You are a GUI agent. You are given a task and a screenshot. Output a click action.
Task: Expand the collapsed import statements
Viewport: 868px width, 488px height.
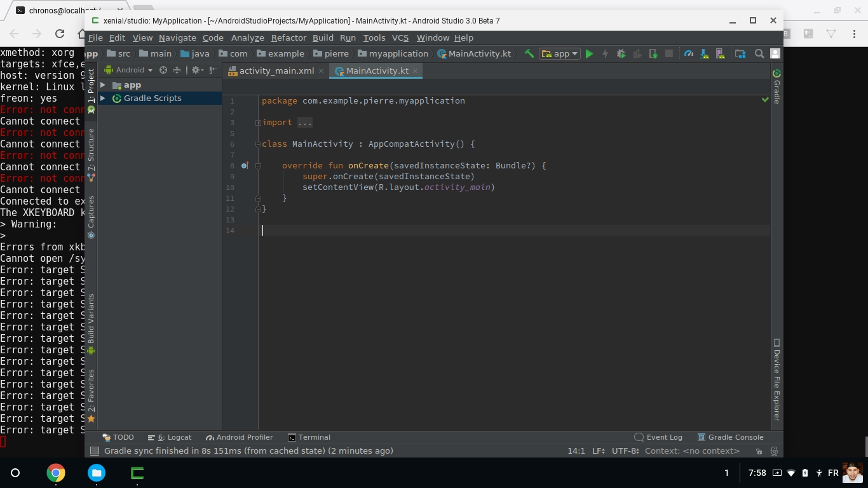click(258, 122)
